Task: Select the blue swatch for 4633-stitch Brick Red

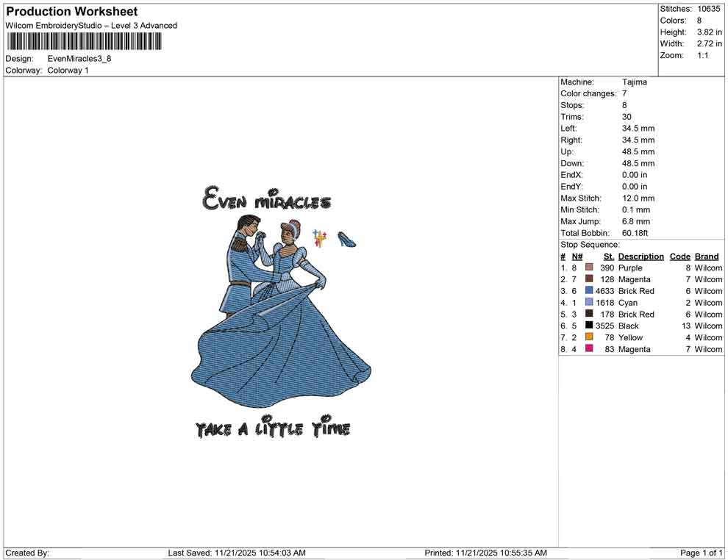Action: (589, 290)
